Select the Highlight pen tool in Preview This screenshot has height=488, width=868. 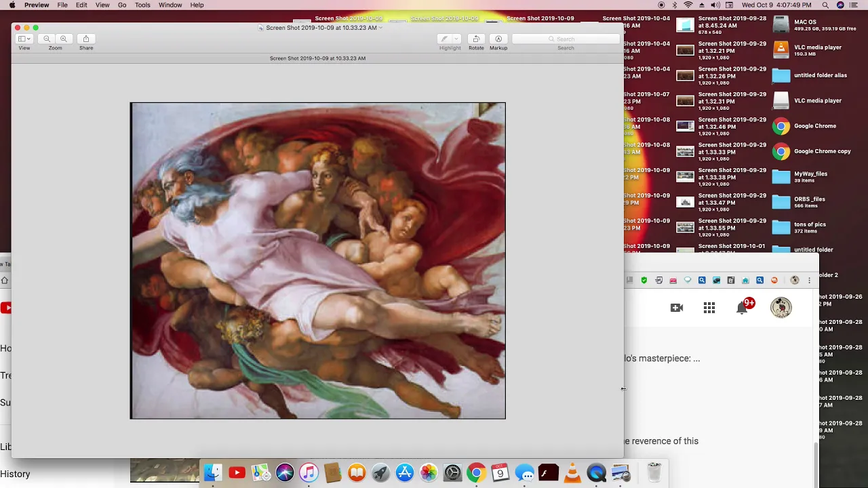pyautogui.click(x=444, y=39)
